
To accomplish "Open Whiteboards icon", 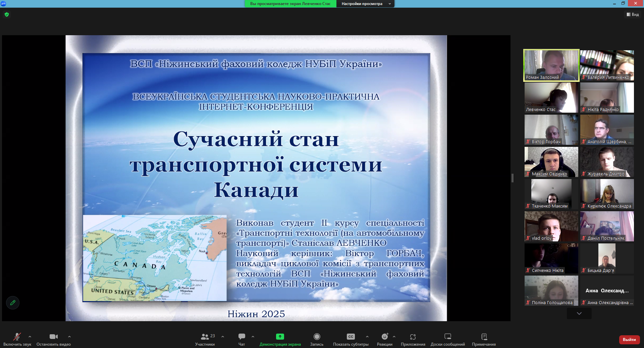I will click(x=447, y=337).
